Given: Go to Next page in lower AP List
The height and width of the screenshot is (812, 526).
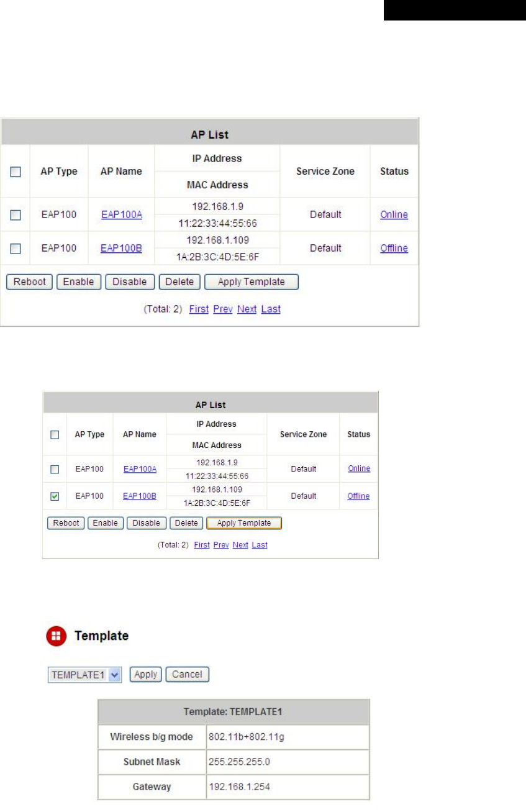Looking at the screenshot, I should click(240, 545).
